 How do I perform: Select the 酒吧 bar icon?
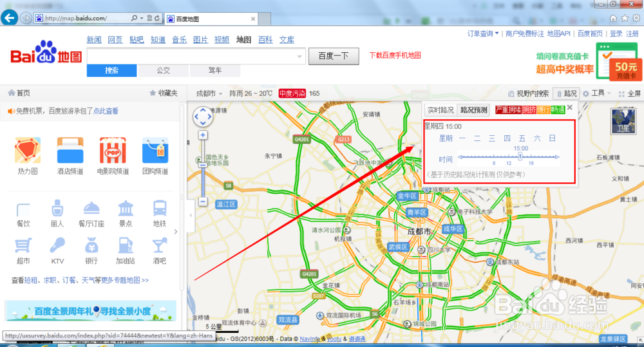coord(159,245)
